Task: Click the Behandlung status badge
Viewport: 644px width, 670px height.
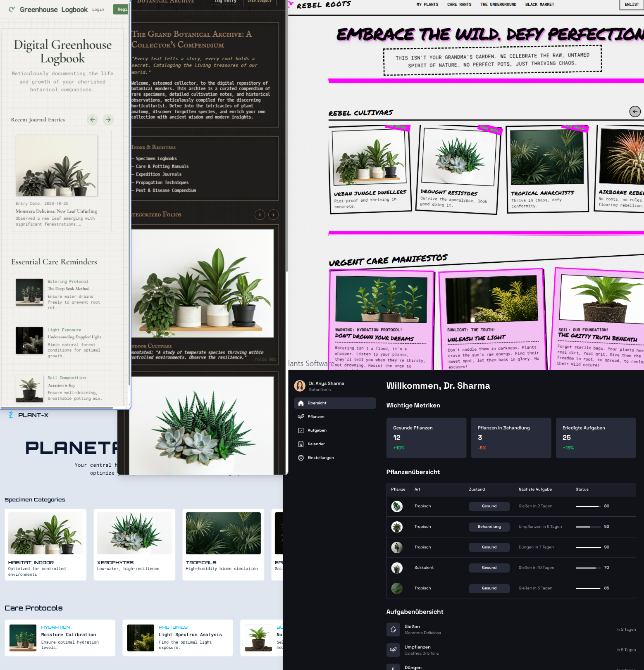Action: 489,527
